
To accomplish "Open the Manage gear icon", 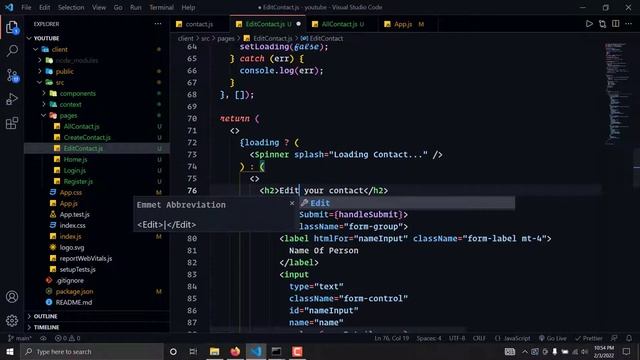I will [x=12, y=321].
